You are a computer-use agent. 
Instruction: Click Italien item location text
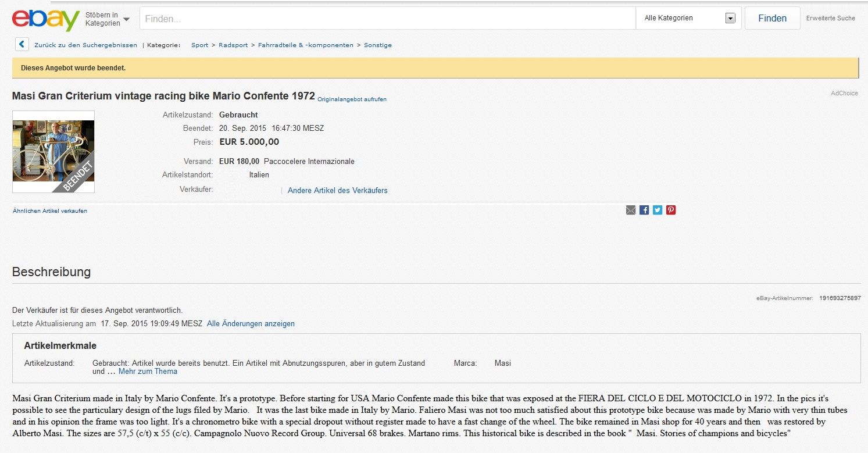pos(259,174)
